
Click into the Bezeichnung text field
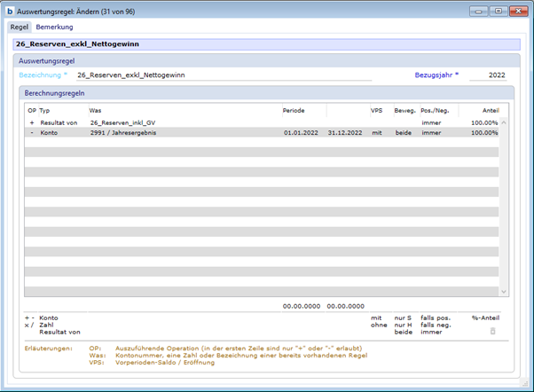pos(222,75)
